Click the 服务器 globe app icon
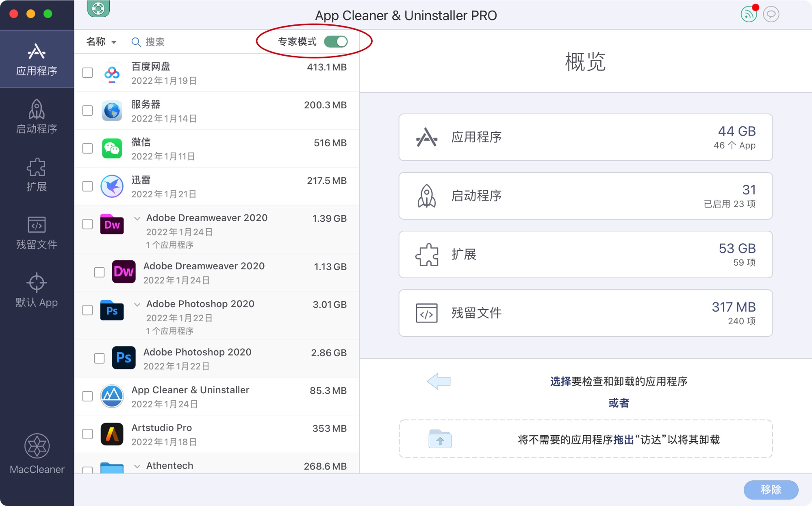Image resolution: width=812 pixels, height=506 pixels. point(112,111)
